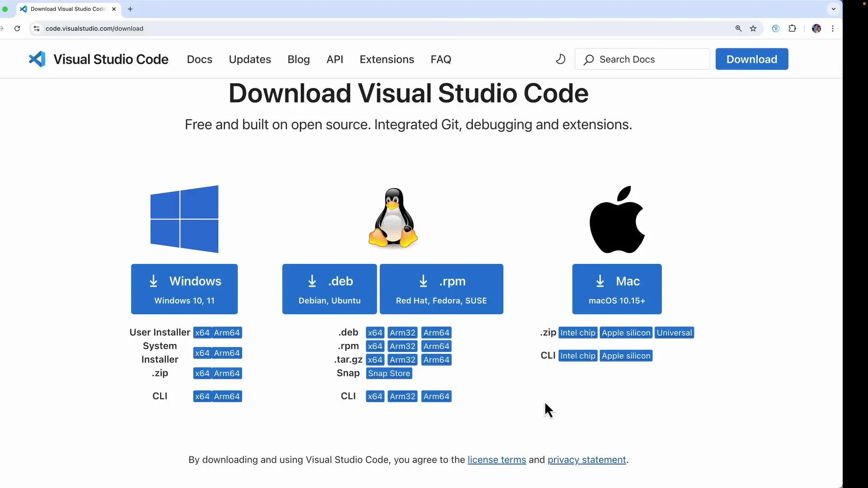Click the Linux Tux penguin image

(393, 218)
